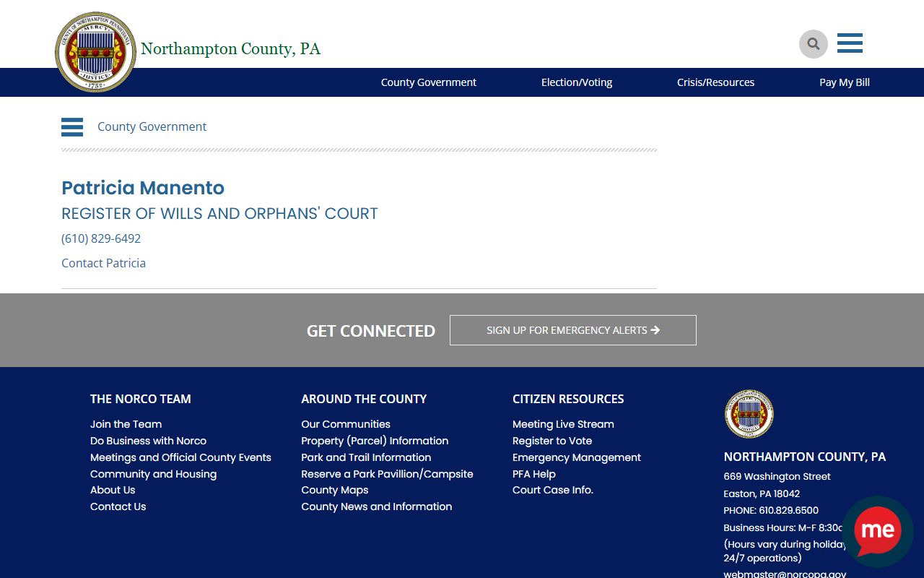
Task: Click 'REGISTER OF WILLS AND ORPHANS' COURT' text
Action: click(219, 214)
